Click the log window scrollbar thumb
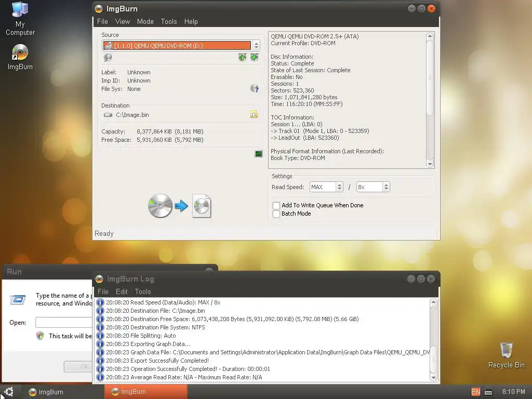The image size is (532, 399). click(x=433, y=359)
